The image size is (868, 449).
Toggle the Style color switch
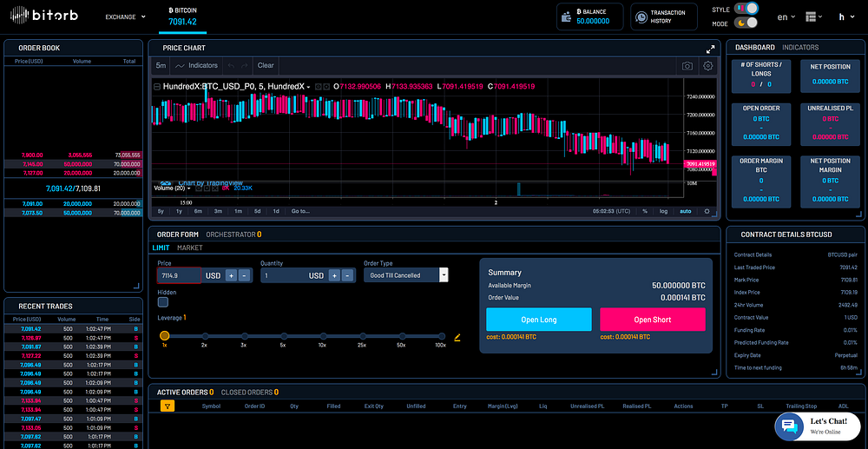745,9
